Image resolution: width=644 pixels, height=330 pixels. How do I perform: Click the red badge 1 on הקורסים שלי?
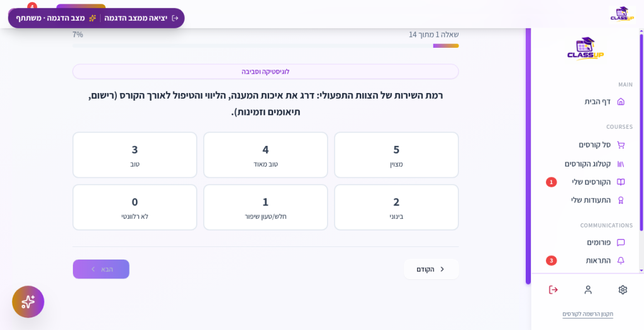tap(551, 182)
